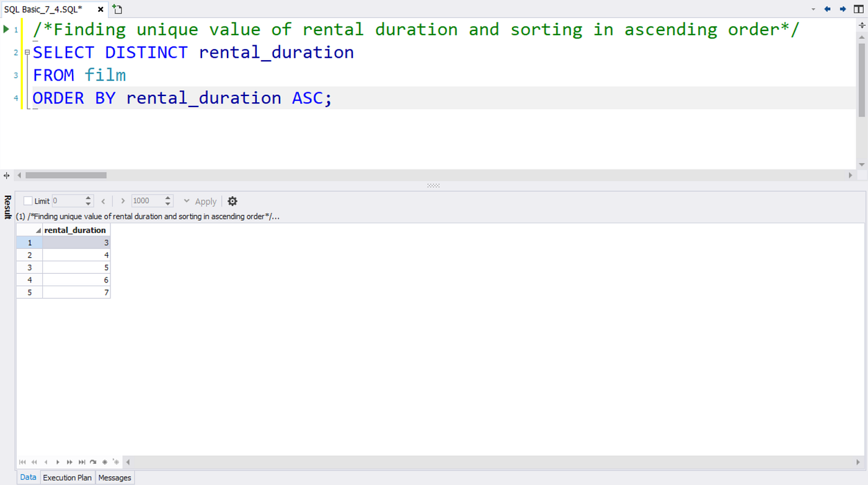Image resolution: width=868 pixels, height=485 pixels.
Task: Switch to the Execution Plan tab
Action: coord(67,478)
